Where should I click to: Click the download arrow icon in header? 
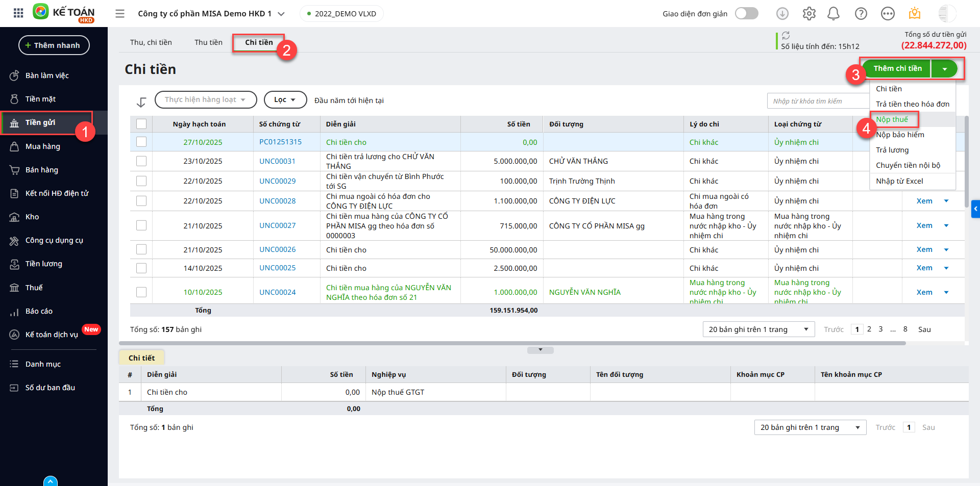[782, 14]
